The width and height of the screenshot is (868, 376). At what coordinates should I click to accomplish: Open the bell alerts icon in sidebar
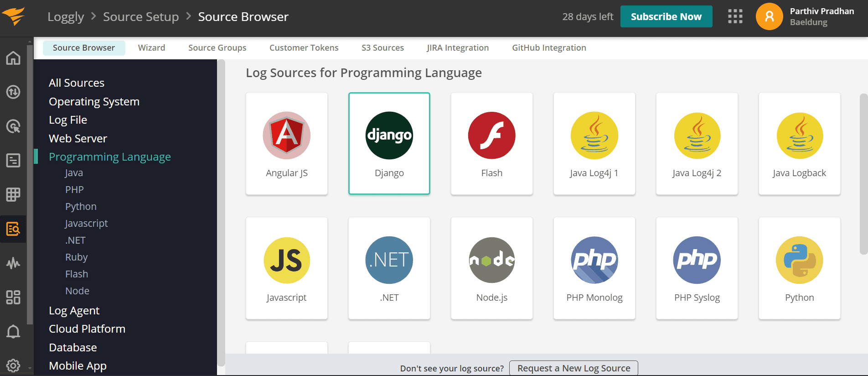(x=13, y=331)
